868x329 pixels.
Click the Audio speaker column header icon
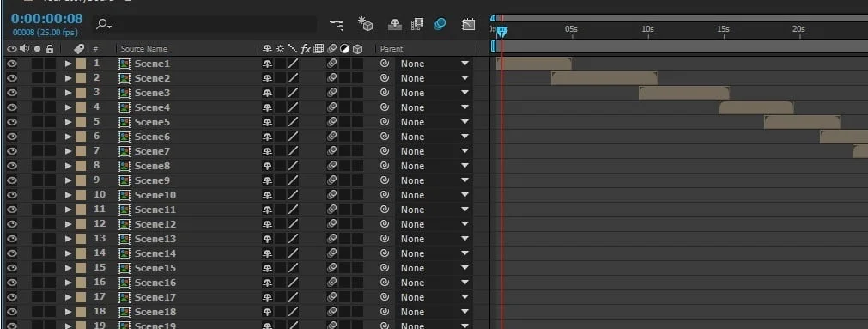(24, 49)
